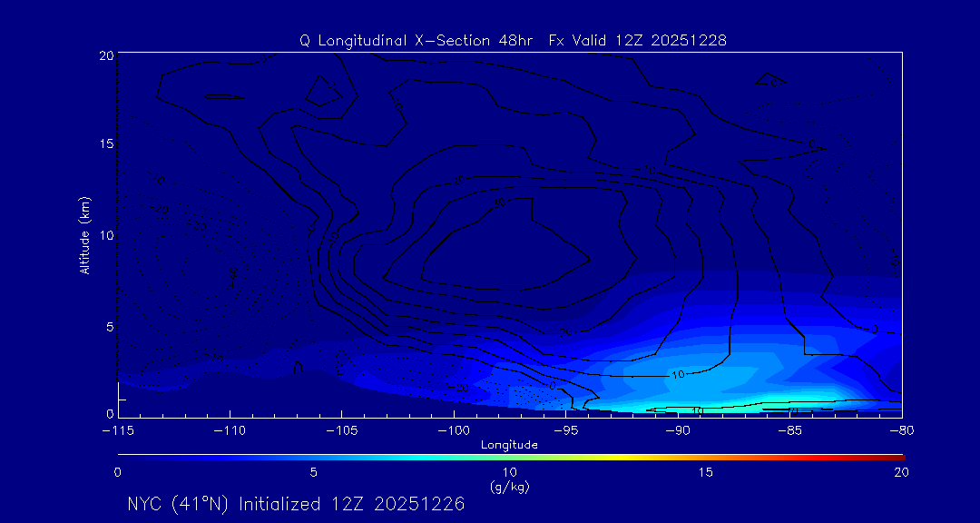This screenshot has height=523, width=980.
Task: Click the -85 longitude tick label
Action: (x=790, y=431)
